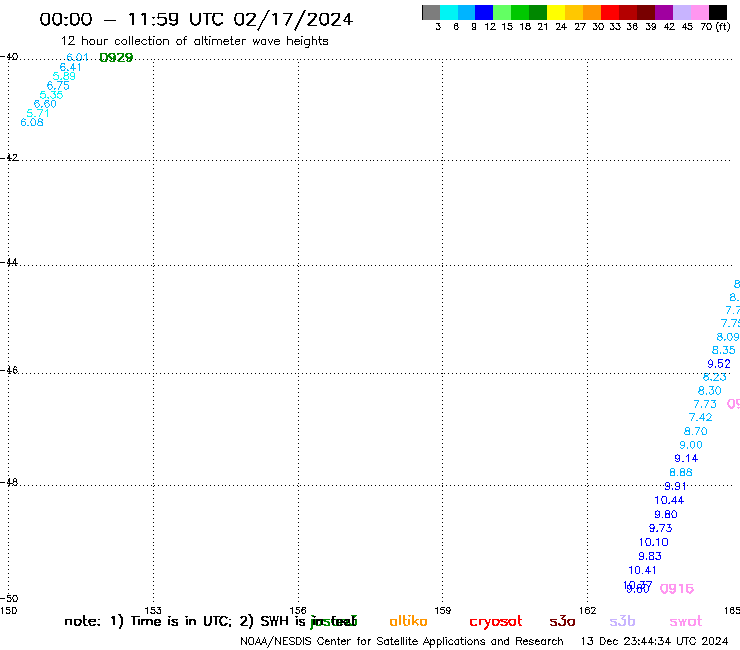Click the 7.42 wave height value
The width and height of the screenshot is (740, 650).
click(700, 417)
